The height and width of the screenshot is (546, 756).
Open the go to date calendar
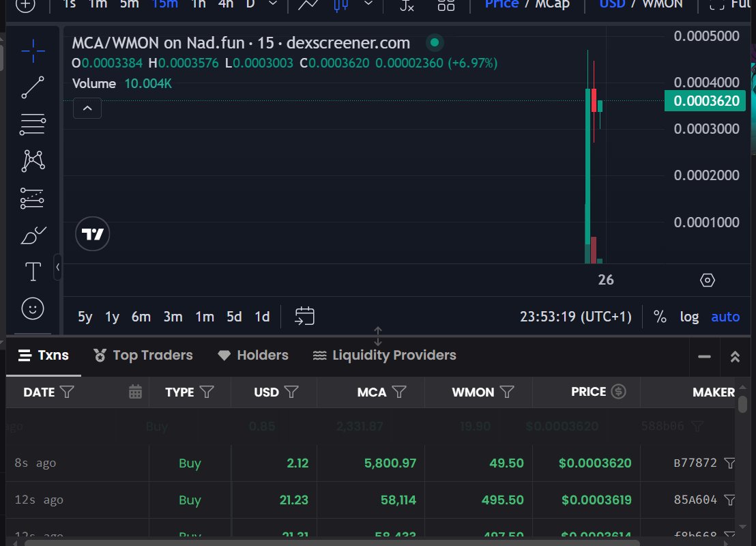(305, 317)
